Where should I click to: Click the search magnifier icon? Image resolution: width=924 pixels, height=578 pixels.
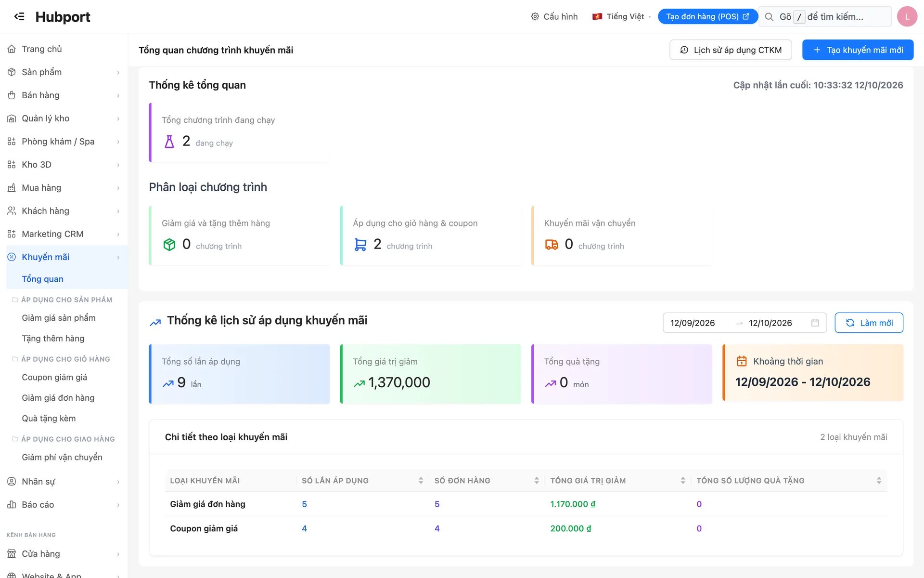pyautogui.click(x=769, y=17)
